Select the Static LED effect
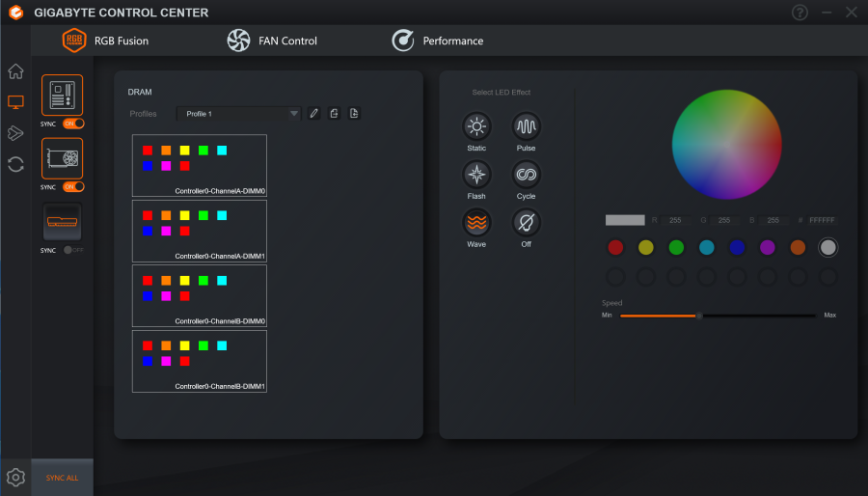The image size is (868, 496). pos(476,126)
